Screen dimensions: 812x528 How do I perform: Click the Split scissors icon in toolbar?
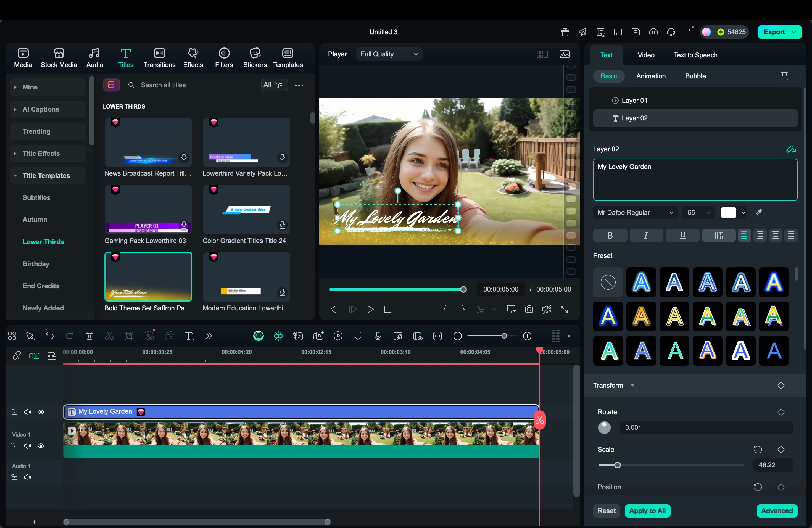point(109,336)
